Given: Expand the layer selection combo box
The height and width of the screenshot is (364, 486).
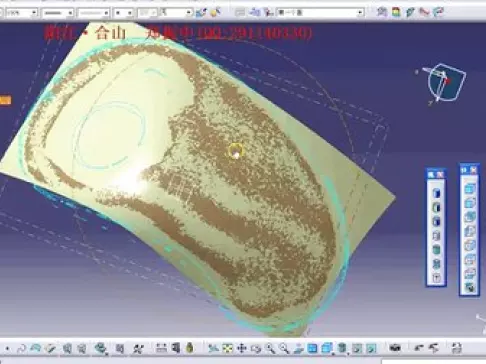Looking at the screenshot, I should 321,13.
